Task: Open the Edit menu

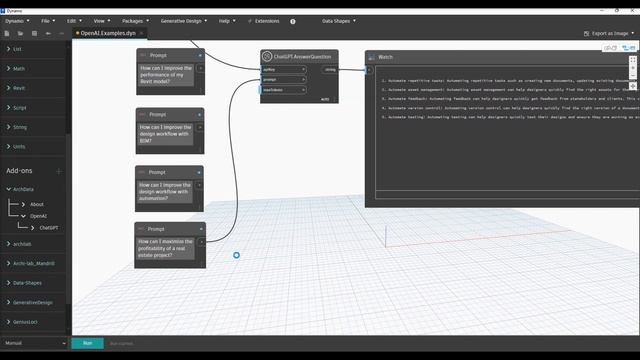Action: [74, 21]
